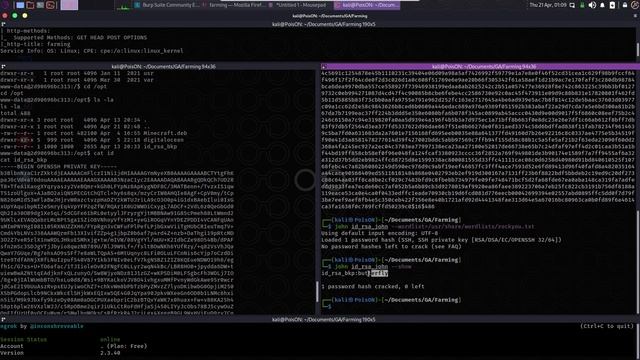Switch to farming Mozilla Firefox taskbar window

click(235, 5)
